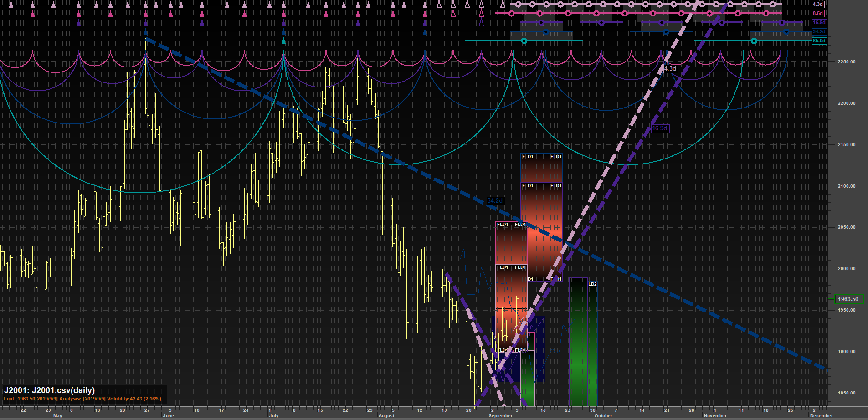Click the May label on the date axis
This screenshot has width=868, height=420.
click(58, 416)
